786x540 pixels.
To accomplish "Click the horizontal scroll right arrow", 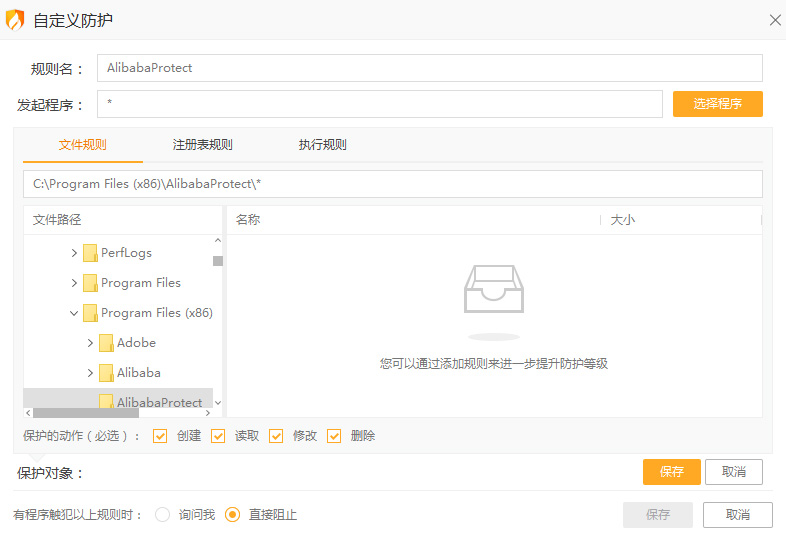I will [x=208, y=413].
